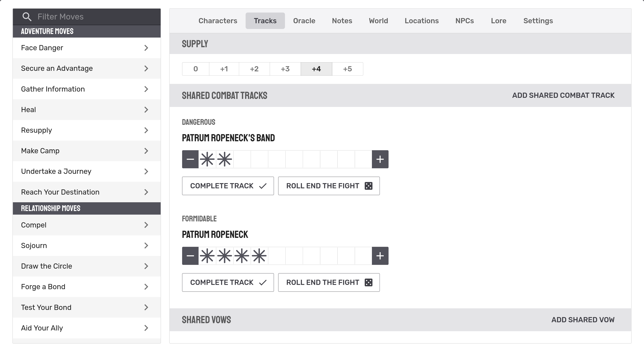Select +2 supply value
The image size is (644, 360).
254,69
